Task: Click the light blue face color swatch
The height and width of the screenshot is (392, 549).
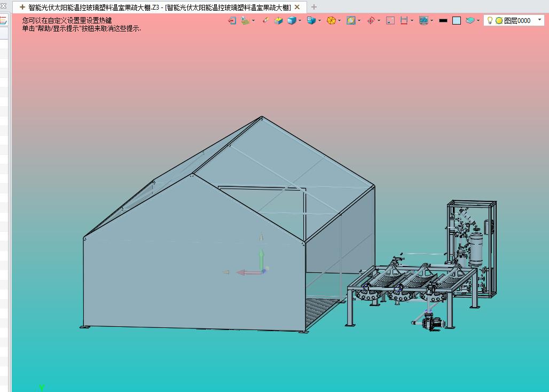Action: coord(457,21)
